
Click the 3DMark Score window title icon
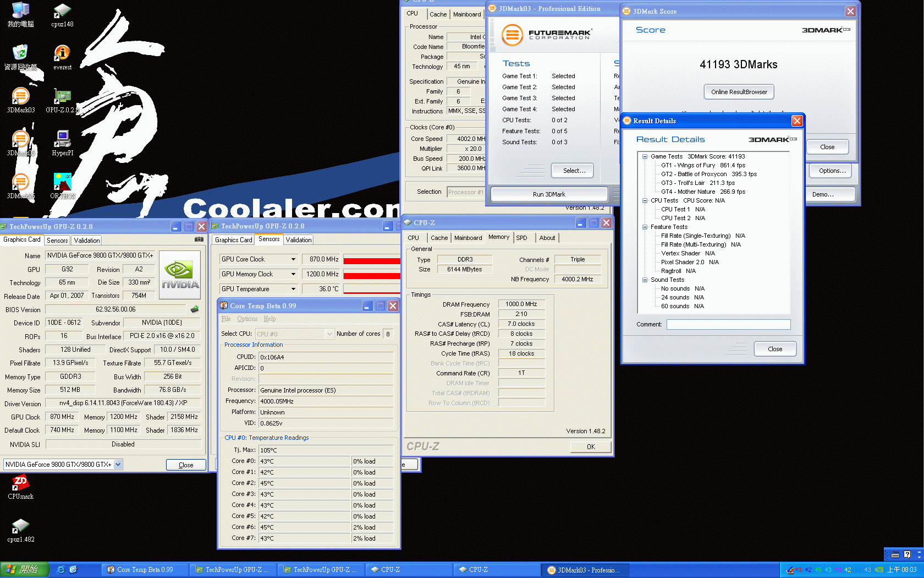click(626, 11)
